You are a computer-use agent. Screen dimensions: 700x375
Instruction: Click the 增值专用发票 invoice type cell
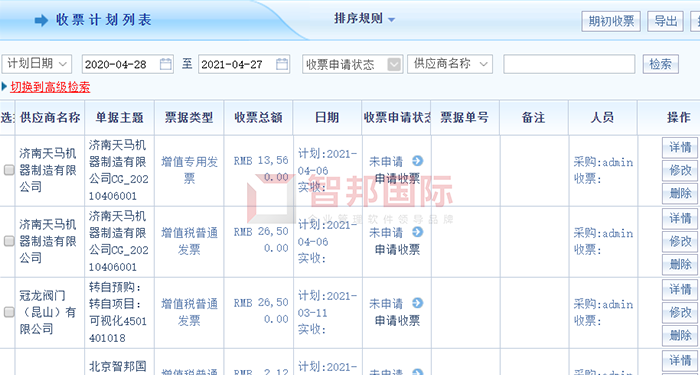point(189,170)
